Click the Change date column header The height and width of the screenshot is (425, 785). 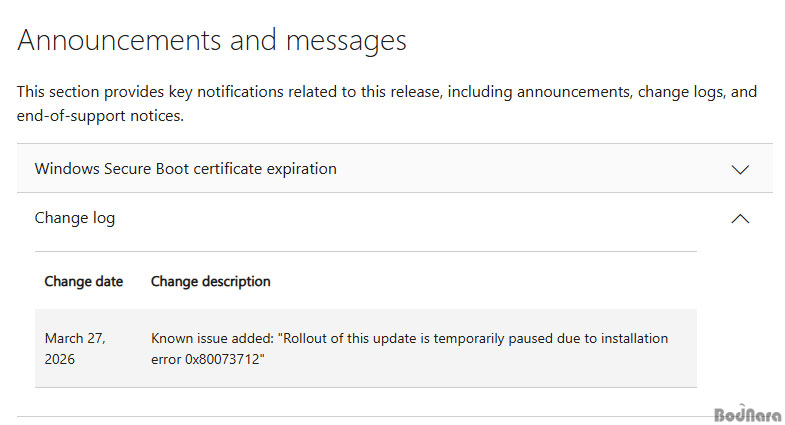pyautogui.click(x=84, y=282)
